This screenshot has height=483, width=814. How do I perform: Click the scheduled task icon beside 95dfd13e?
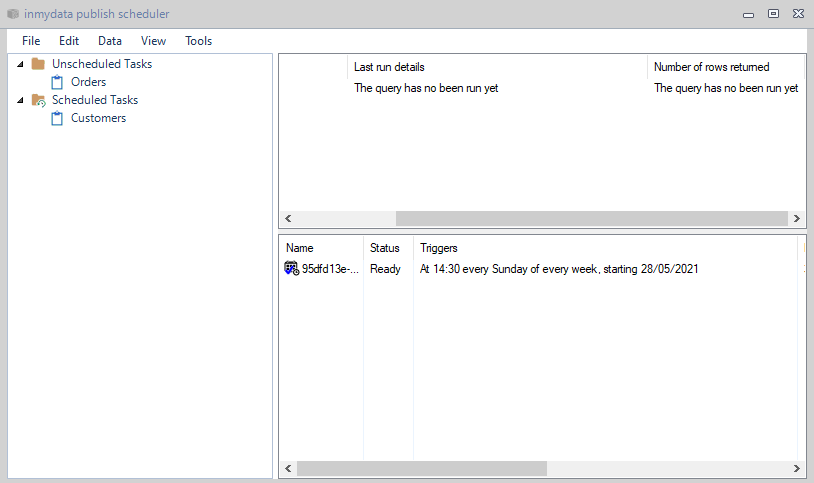click(x=292, y=269)
